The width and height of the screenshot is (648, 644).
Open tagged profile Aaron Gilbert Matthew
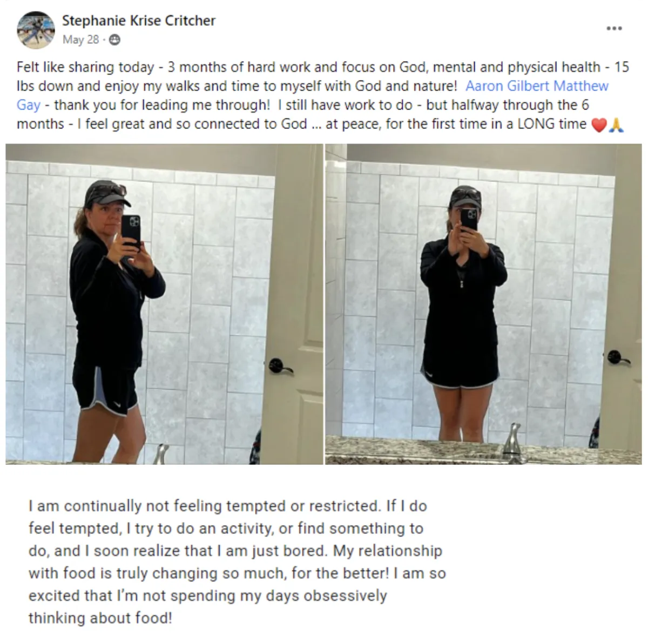coord(537,86)
